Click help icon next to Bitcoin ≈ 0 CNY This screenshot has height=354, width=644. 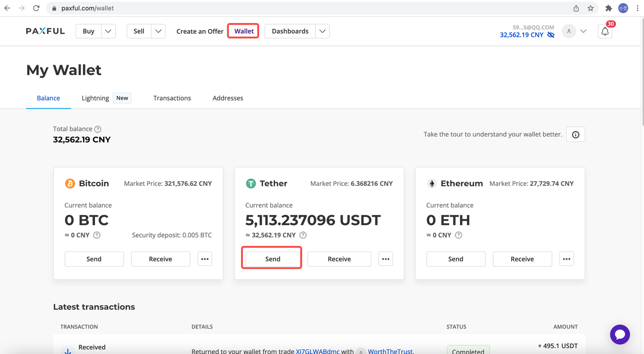[97, 235]
